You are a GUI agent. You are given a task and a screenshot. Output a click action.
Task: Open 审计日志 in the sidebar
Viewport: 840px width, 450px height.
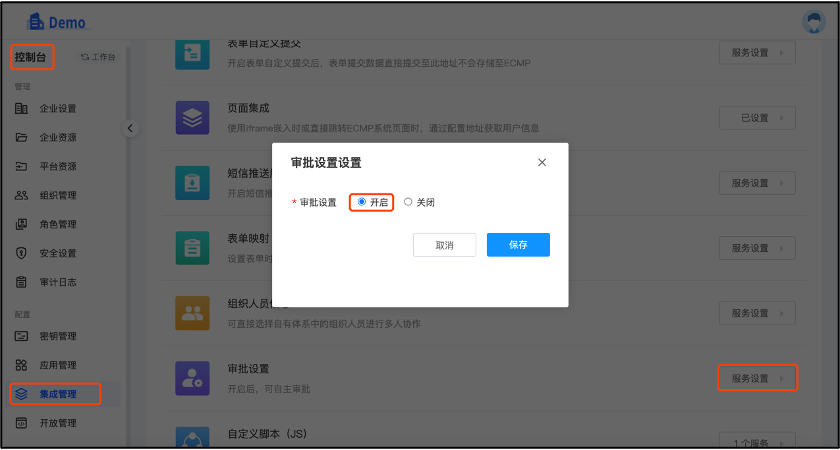(x=58, y=282)
